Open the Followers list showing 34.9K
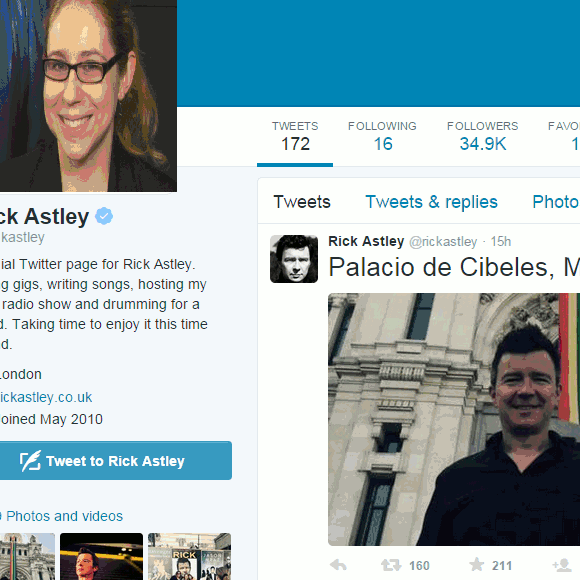The image size is (580, 580). click(482, 136)
